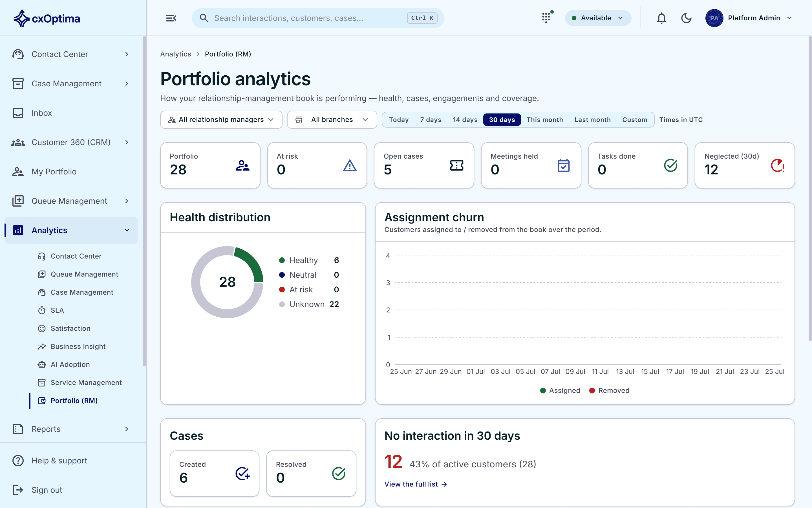
Task: Open the apps grid launcher icon
Action: [546, 18]
